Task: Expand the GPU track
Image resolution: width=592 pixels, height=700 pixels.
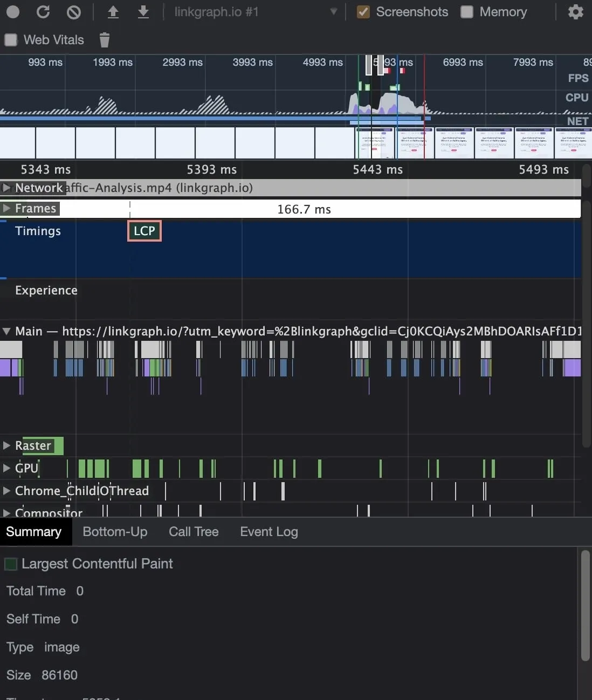Action: [6, 468]
